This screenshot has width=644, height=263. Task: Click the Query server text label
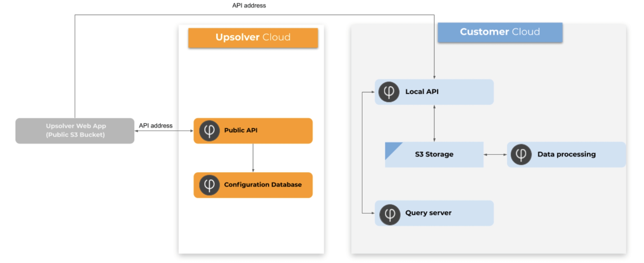pos(428,213)
